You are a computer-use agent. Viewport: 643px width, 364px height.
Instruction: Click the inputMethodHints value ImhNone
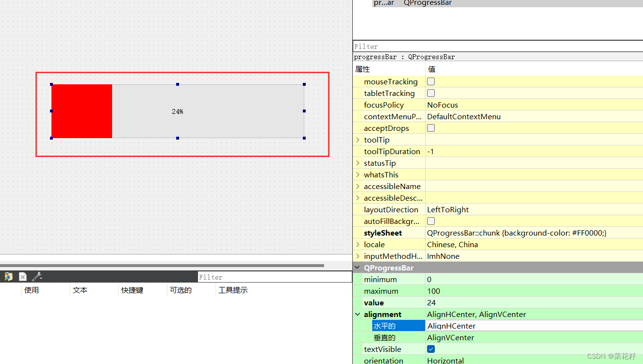(443, 256)
